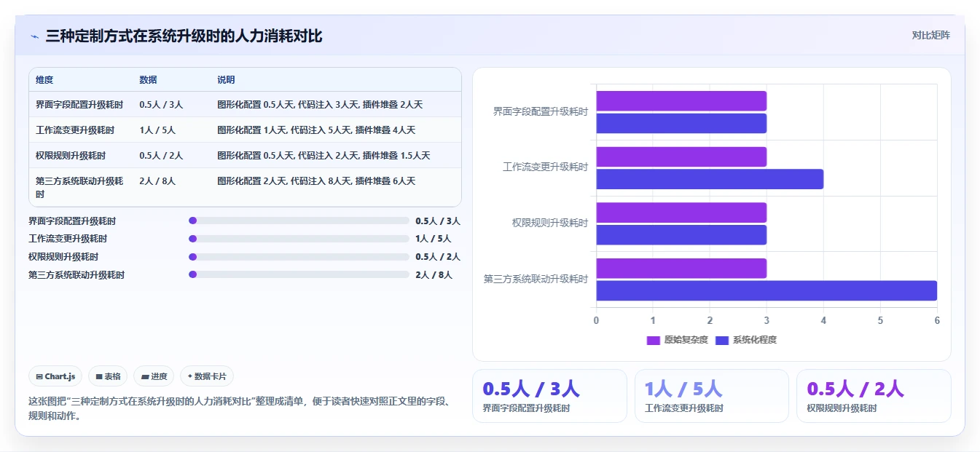The image size is (980, 452).
Task: Click the 表格 tag chip
Action: coord(108,376)
